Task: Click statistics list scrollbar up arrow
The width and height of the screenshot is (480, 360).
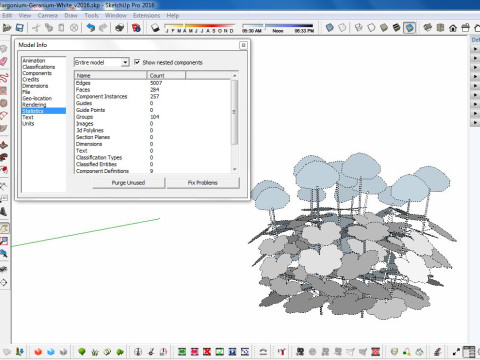Action: (235, 76)
